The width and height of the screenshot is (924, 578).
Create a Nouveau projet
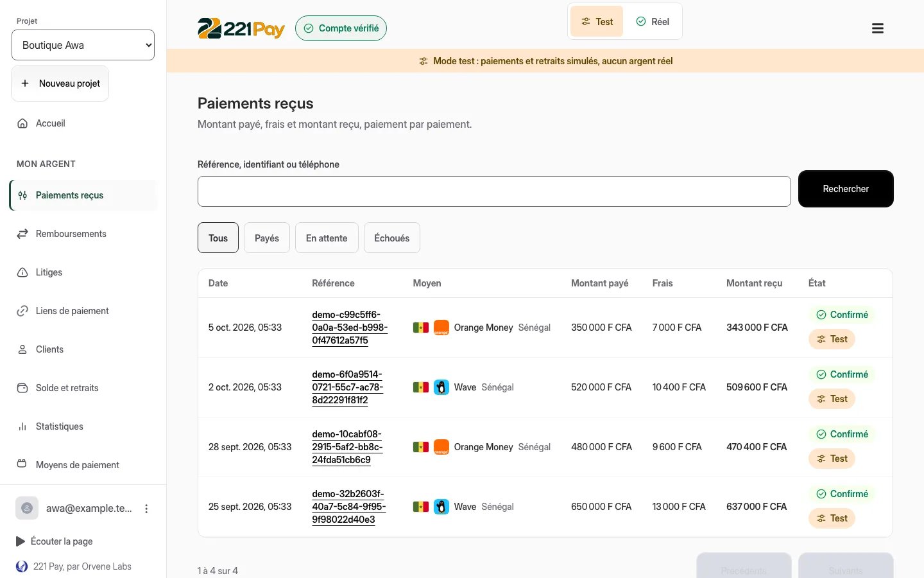[60, 83]
